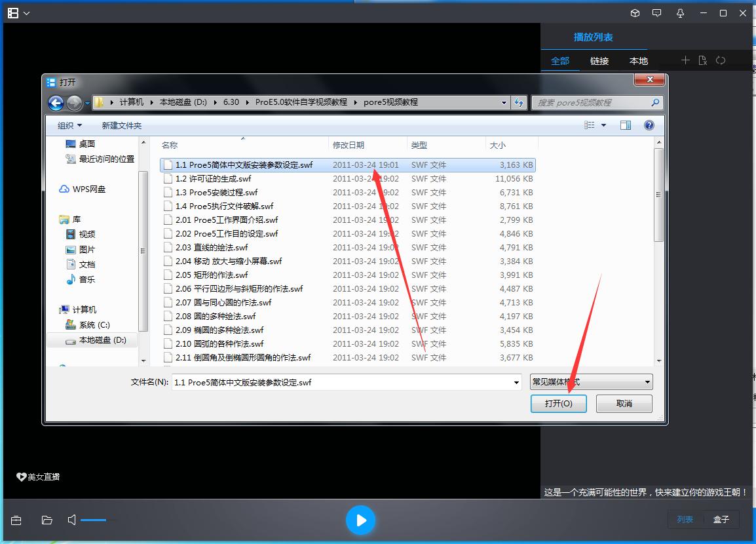Click the loop mode icon in playlist
Viewport: 756px width, 544px height.
tap(721, 60)
